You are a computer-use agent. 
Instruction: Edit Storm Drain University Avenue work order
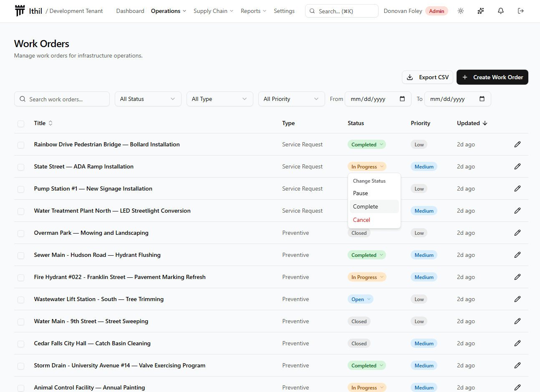pyautogui.click(x=517, y=365)
